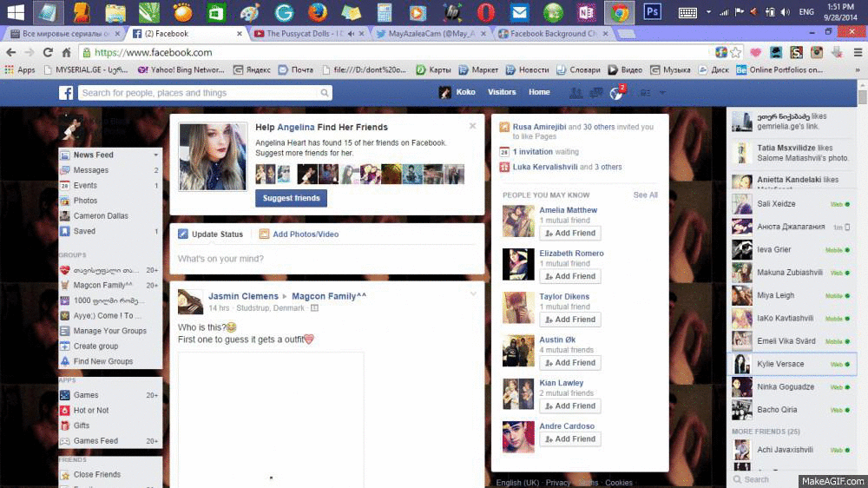This screenshot has height=488, width=868.
Task: Click the Facebook logo in the header
Action: click(x=66, y=93)
